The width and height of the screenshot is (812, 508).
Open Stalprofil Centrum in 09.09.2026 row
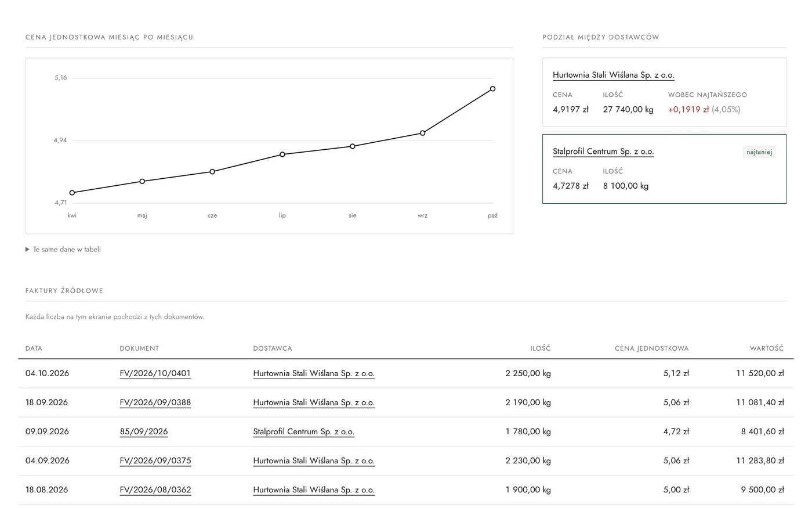[304, 431]
